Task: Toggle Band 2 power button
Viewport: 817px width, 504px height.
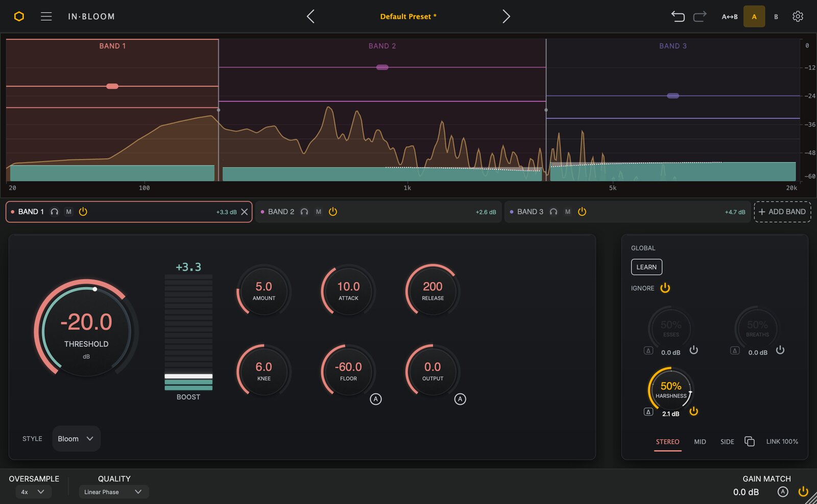Action: click(333, 212)
